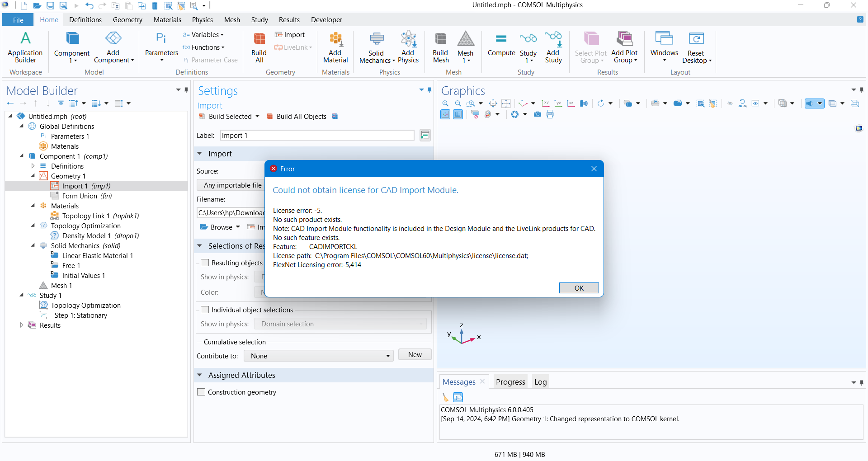
Task: Click Add Material in the ribbon
Action: coord(335,47)
